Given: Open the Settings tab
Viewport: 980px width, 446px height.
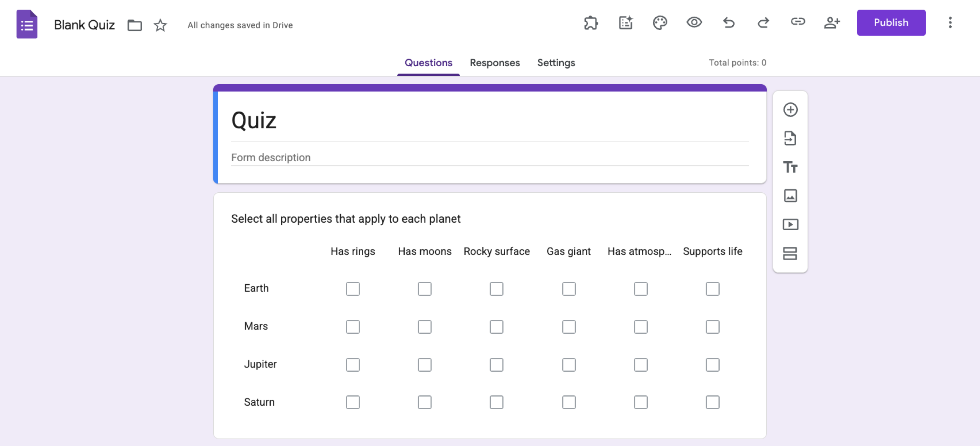Looking at the screenshot, I should click(x=556, y=62).
